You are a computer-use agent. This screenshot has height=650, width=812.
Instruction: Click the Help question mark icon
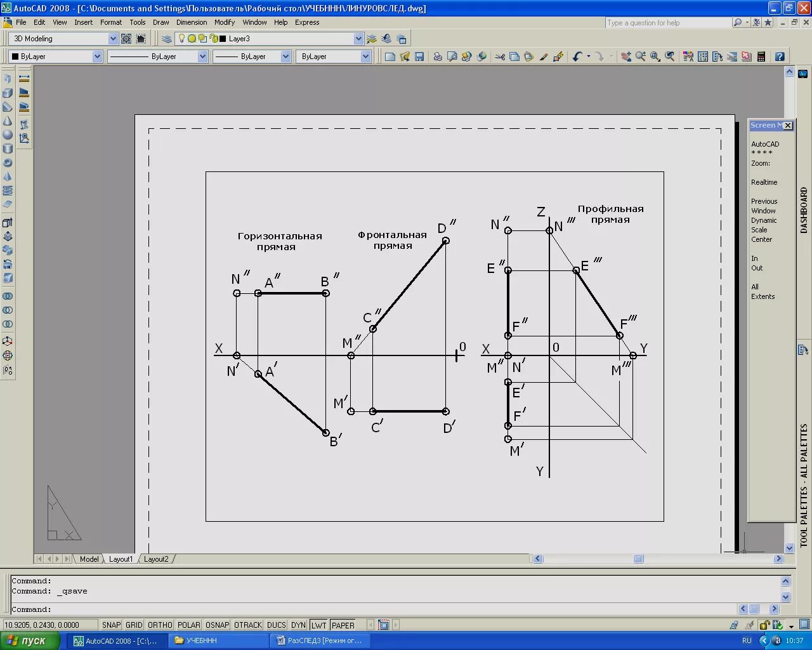(780, 56)
